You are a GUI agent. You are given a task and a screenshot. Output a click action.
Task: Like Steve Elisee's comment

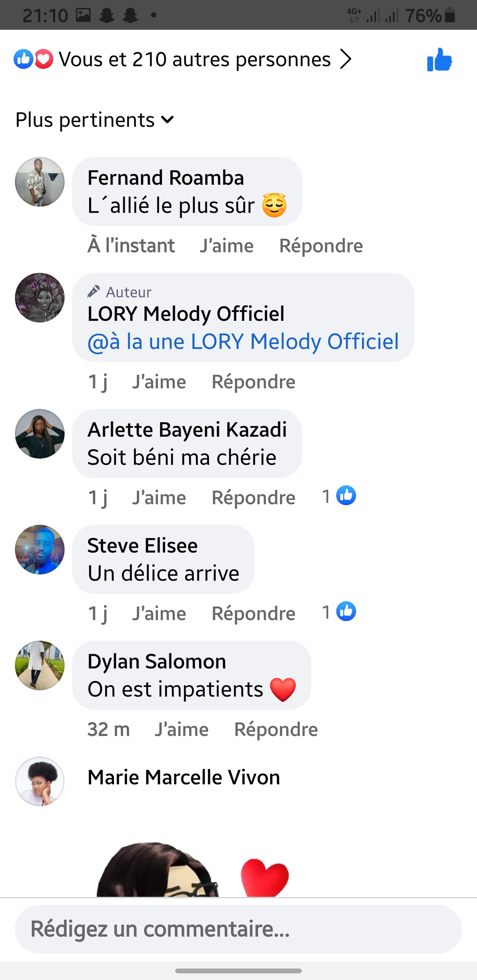point(159,613)
